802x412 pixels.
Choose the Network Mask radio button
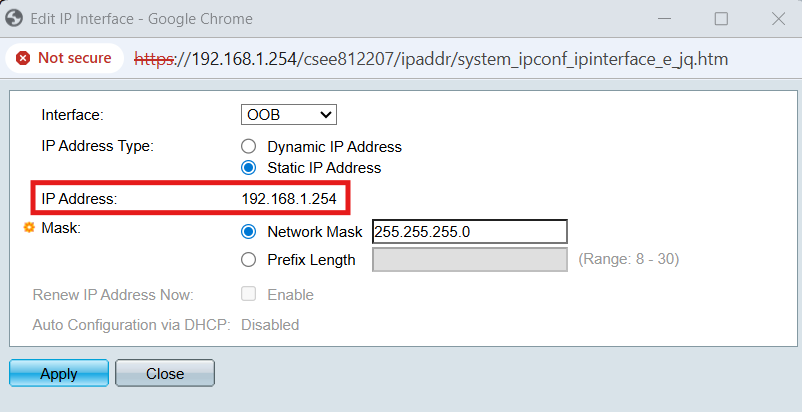coord(249,232)
